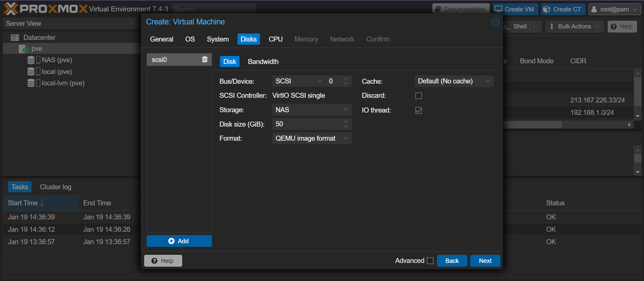Viewport: 644px width, 281px height.
Task: Click the CIDR column header
Action: tap(603, 61)
